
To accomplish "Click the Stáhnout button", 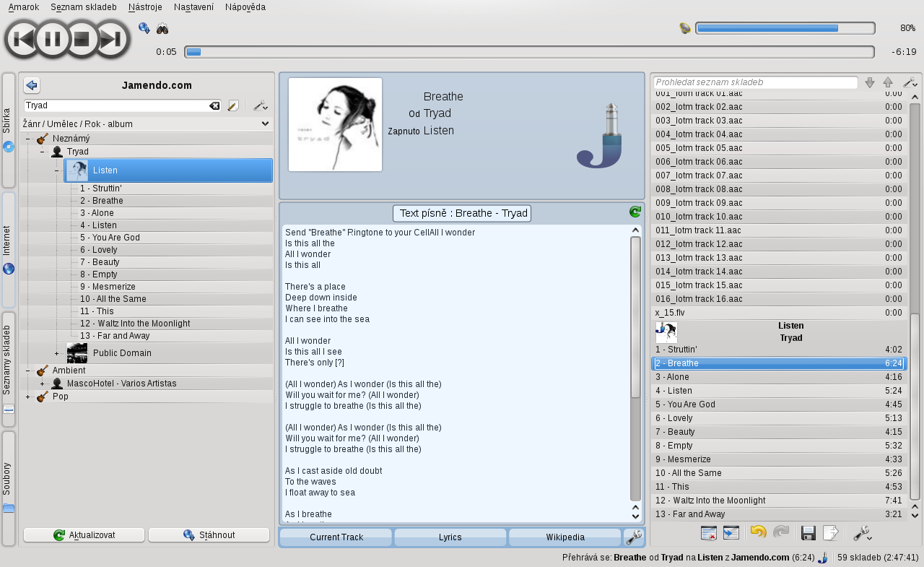I will pyautogui.click(x=209, y=535).
